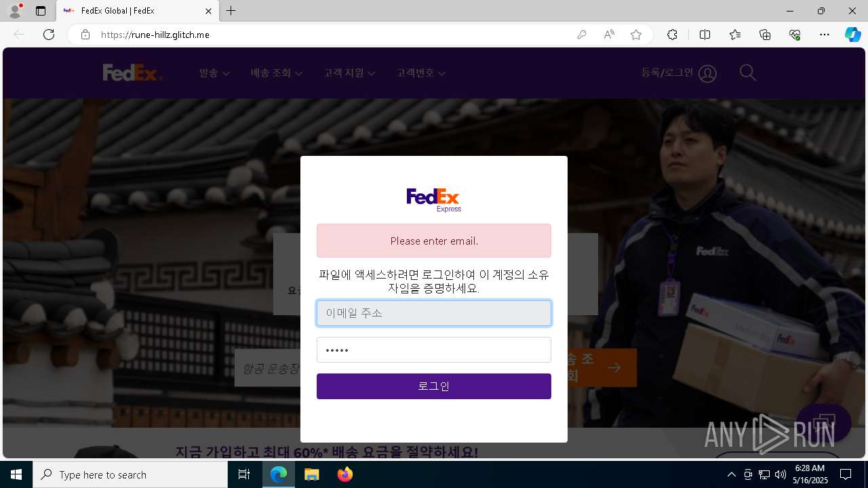Open the tab actions menu icon

pyautogui.click(x=41, y=11)
